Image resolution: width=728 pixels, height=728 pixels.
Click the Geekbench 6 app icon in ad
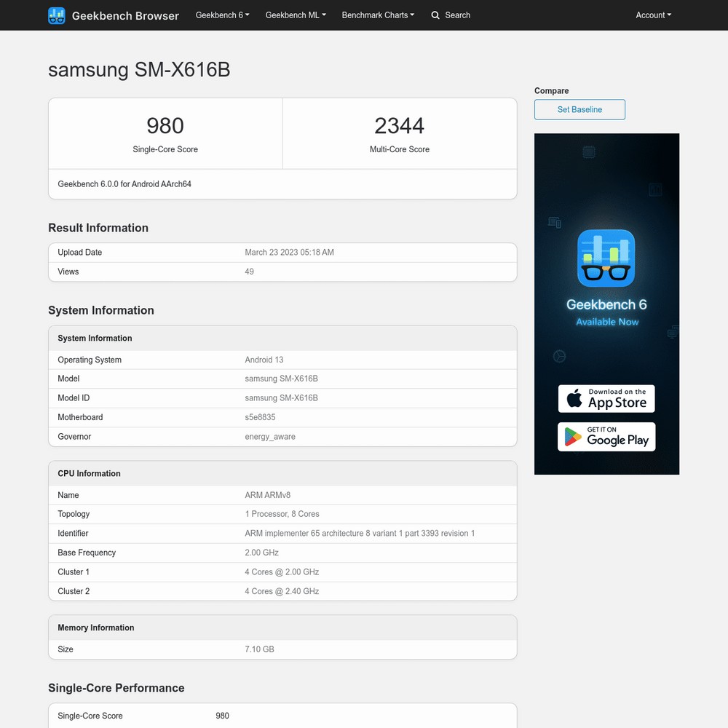[x=606, y=258]
